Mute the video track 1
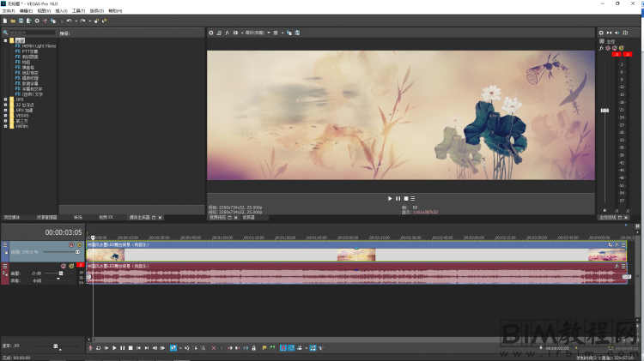The image size is (644, 361). coord(71,244)
